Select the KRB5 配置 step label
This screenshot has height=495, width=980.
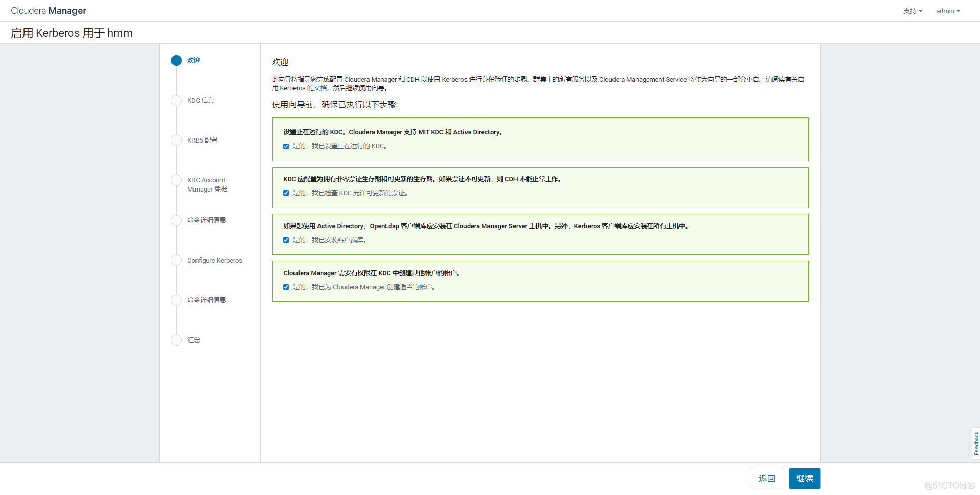tap(202, 140)
